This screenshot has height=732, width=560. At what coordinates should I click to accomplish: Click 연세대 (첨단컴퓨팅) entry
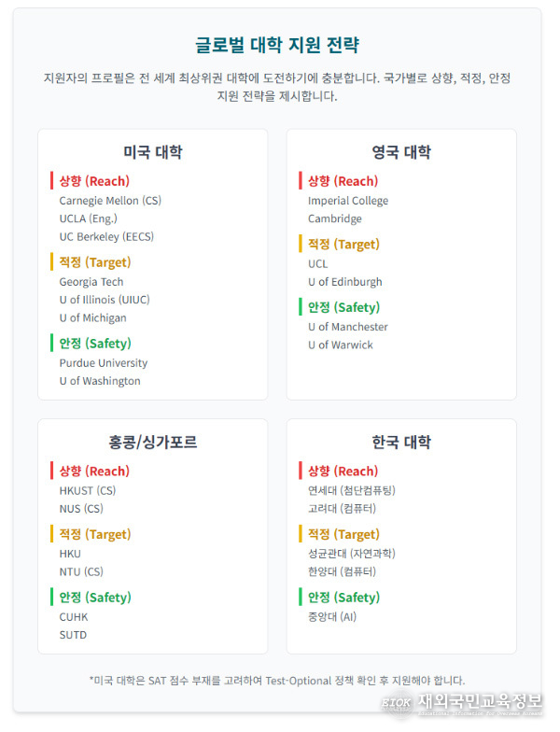click(351, 491)
